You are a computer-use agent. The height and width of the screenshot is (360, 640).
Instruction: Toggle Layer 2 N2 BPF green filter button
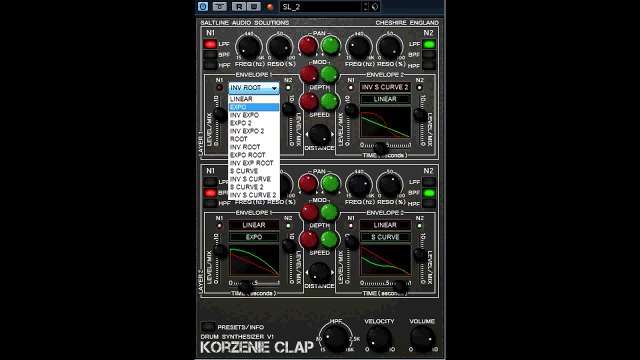click(x=429, y=193)
